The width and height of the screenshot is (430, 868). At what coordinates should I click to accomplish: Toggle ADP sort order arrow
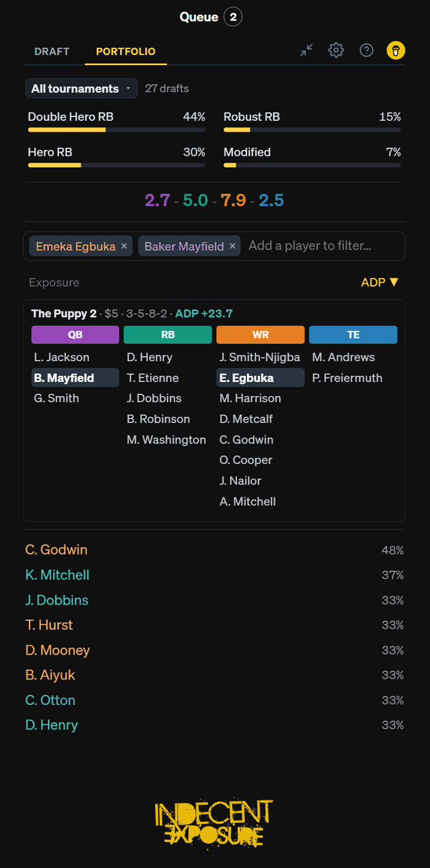tap(394, 283)
